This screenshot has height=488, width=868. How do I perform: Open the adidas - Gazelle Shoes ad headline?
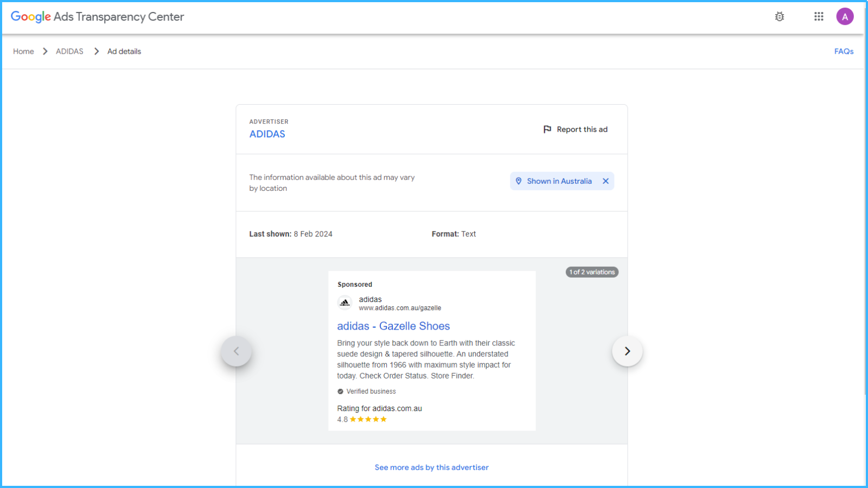point(393,326)
